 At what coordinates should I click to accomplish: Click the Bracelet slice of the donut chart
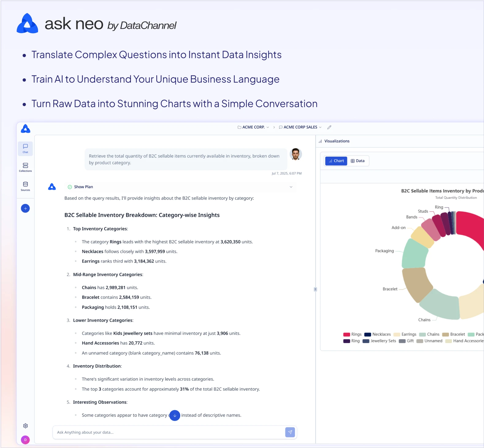coord(416,284)
